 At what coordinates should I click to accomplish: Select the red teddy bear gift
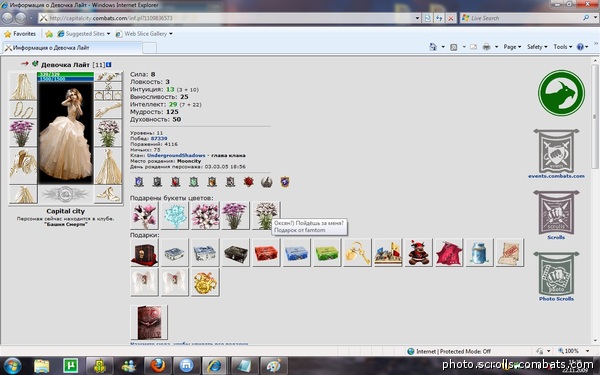coord(418,253)
